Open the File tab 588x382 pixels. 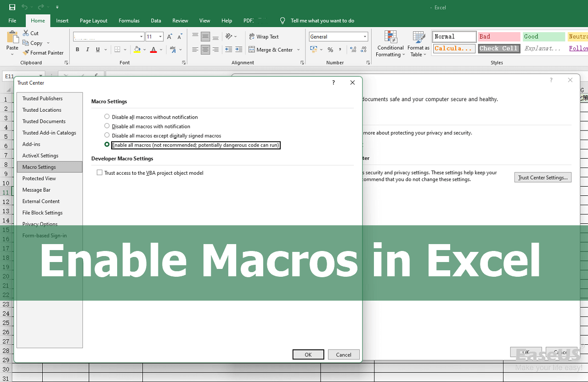tap(12, 21)
